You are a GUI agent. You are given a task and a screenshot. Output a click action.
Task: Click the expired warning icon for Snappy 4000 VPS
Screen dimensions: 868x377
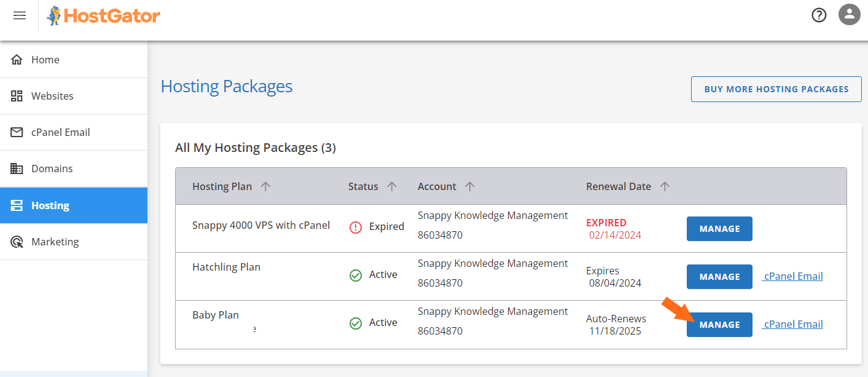(356, 226)
